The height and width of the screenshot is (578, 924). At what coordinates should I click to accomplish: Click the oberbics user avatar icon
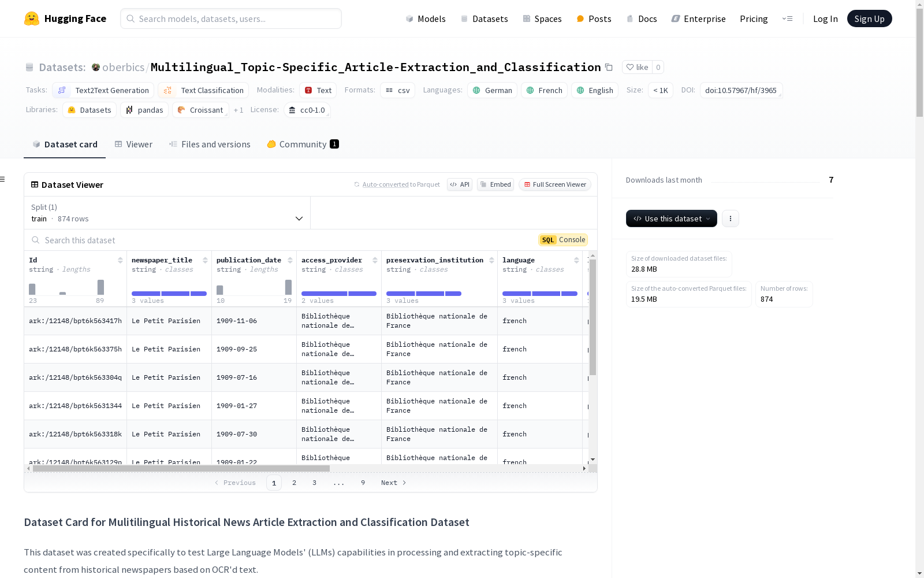coord(96,67)
